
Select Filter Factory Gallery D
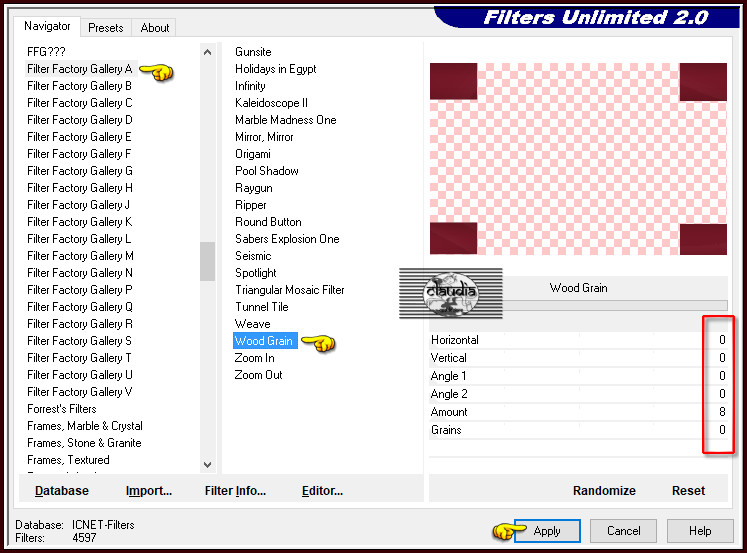tap(80, 120)
